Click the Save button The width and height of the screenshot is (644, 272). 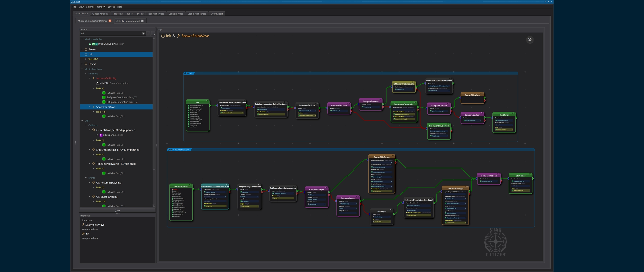[x=117, y=210]
